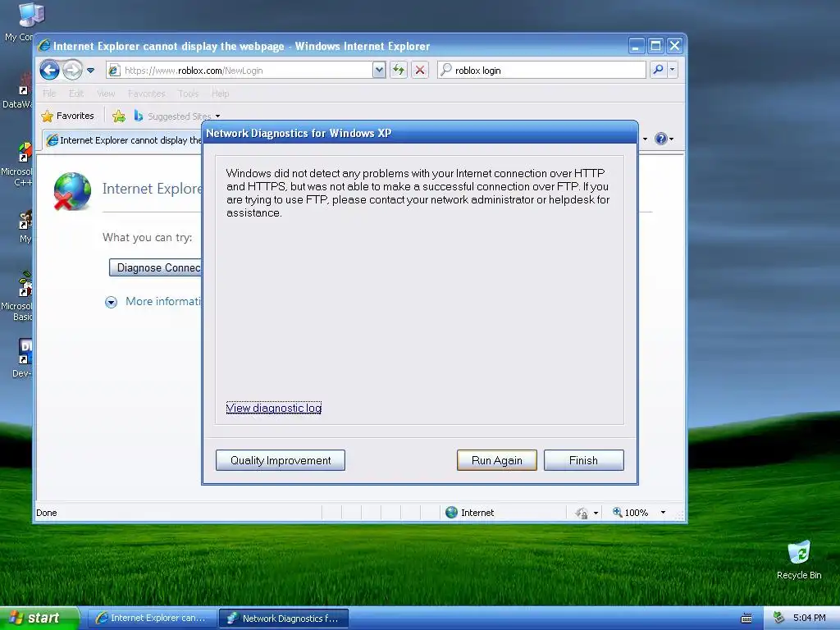Click the 'roblox login' search box

[541, 71]
